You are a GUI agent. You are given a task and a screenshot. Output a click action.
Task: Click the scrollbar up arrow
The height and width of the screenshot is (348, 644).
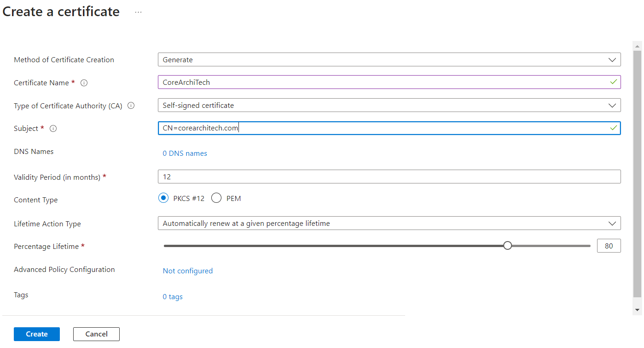(x=637, y=45)
